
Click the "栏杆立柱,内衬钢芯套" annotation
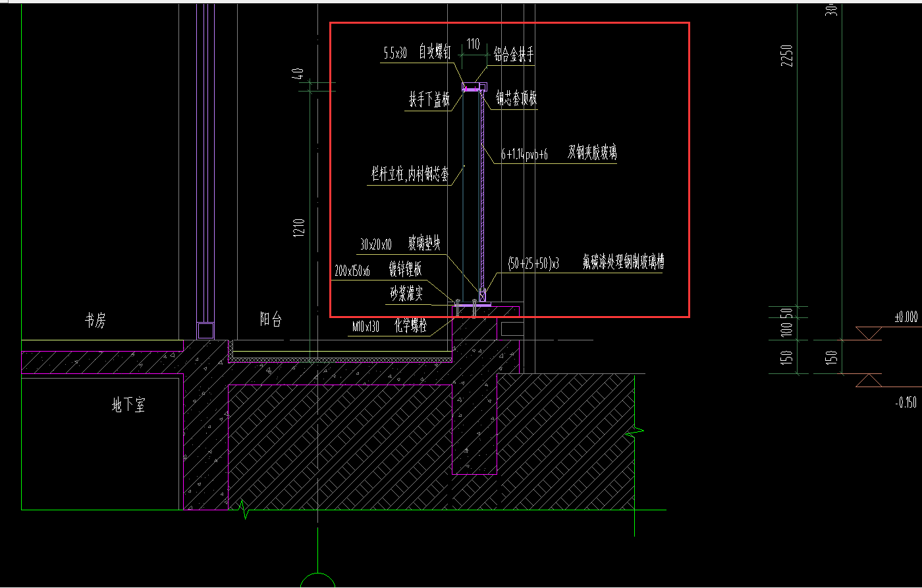(410, 174)
